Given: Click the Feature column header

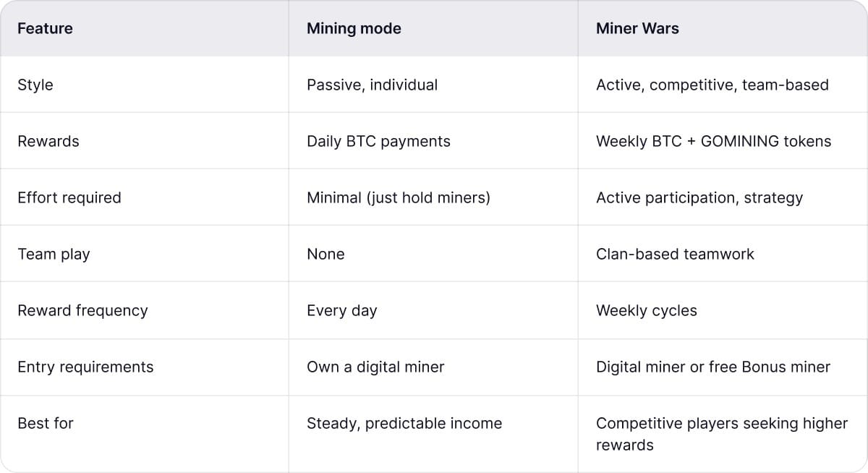Looking at the screenshot, I should pos(45,29).
